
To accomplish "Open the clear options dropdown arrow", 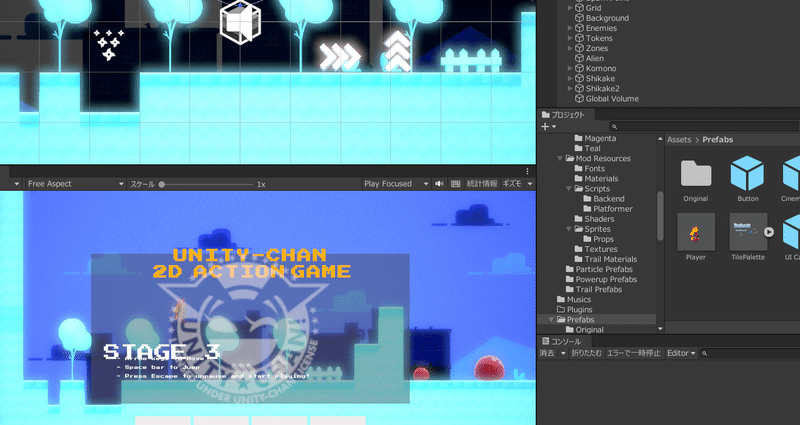I will pos(563,353).
